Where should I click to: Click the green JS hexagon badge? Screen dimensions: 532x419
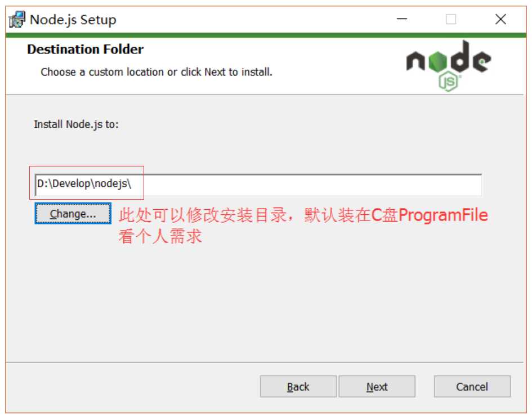point(449,81)
